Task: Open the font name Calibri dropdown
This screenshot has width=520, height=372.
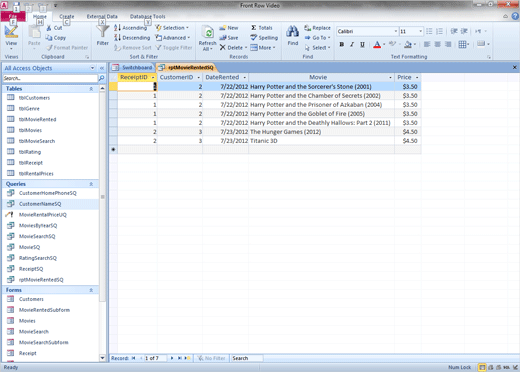Action: tap(396, 31)
